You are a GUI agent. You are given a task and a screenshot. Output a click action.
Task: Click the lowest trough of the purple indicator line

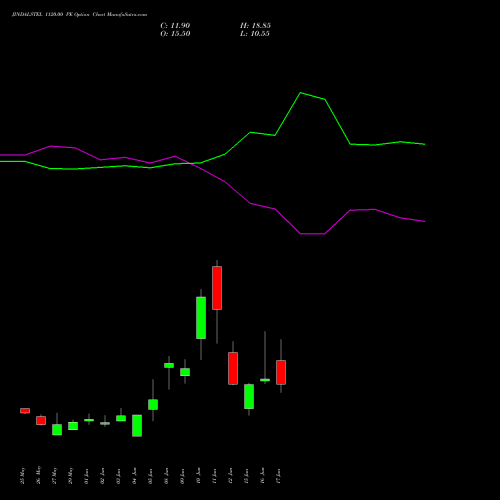[313, 234]
